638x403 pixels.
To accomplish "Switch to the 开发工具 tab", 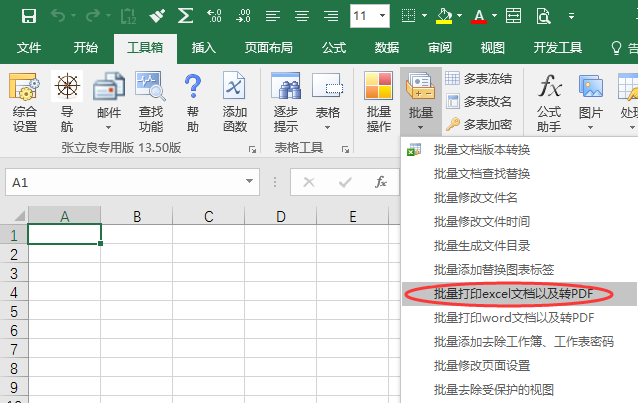I will [x=557, y=47].
